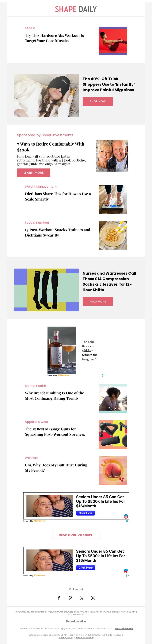Viewport: 152px width, 644px height.
Task: Click the AdChoices icon under whiskey ad
Action: pyautogui.click(x=103, y=375)
